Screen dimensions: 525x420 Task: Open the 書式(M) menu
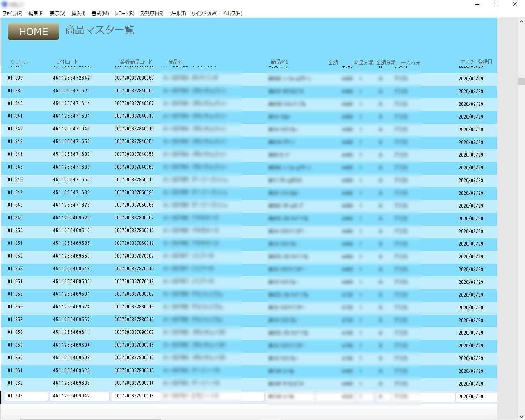pyautogui.click(x=100, y=14)
